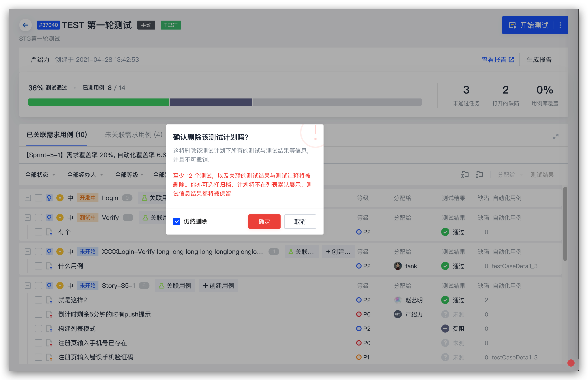Click the P0 level circle for 注册页输入手机号已存在

tap(359, 343)
